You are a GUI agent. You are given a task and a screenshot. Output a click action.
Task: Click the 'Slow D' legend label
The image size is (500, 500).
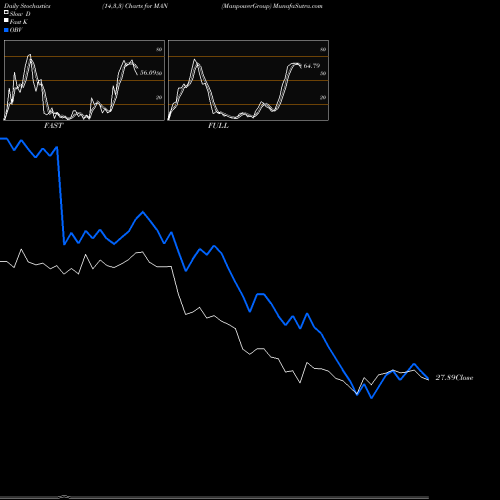(x=20, y=14)
